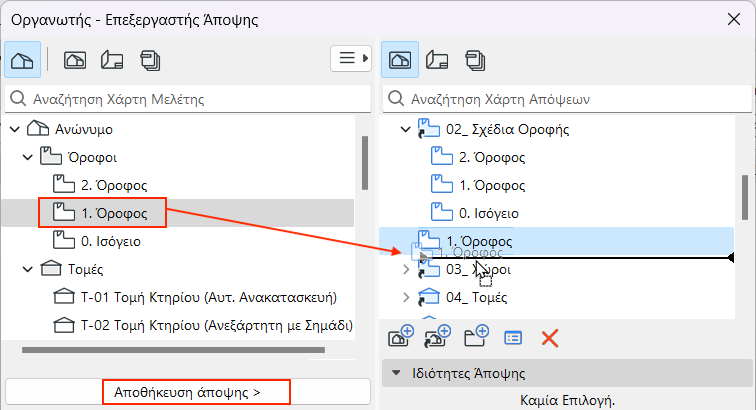Select 1. Όροφος in Project Map
Viewport: 756px width, 410px height.
(x=114, y=213)
